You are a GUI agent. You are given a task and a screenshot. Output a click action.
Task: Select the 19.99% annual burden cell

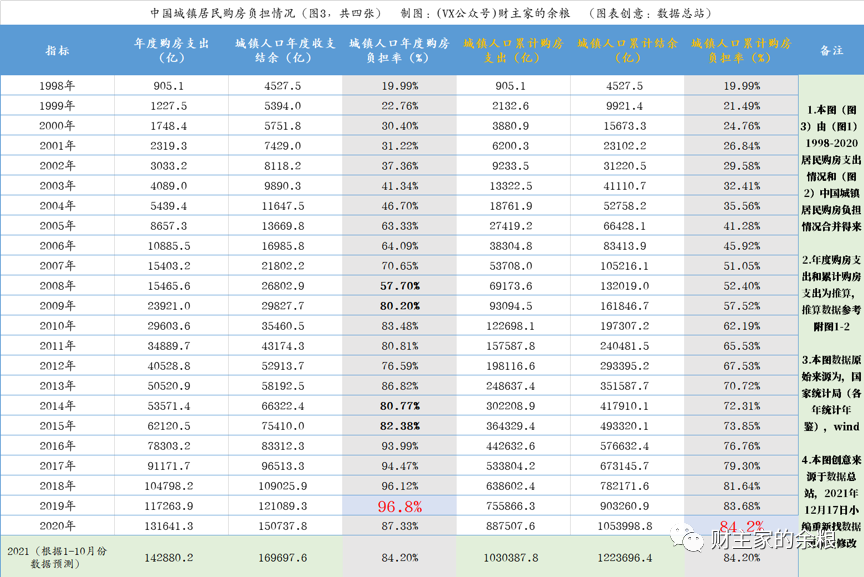click(x=400, y=86)
